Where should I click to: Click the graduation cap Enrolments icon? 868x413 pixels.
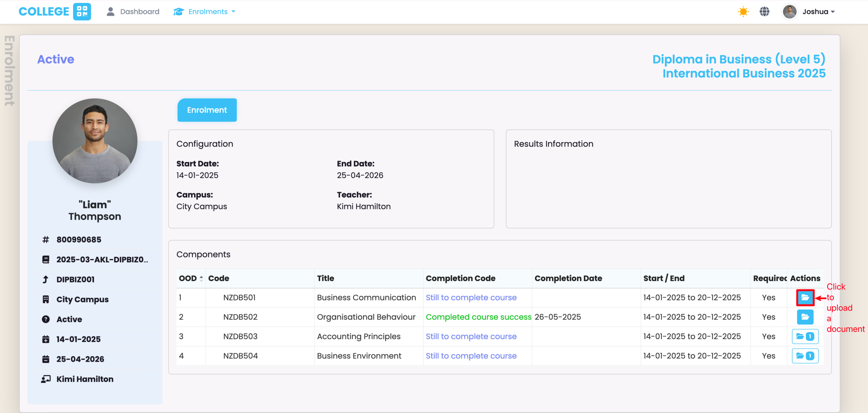tap(178, 12)
